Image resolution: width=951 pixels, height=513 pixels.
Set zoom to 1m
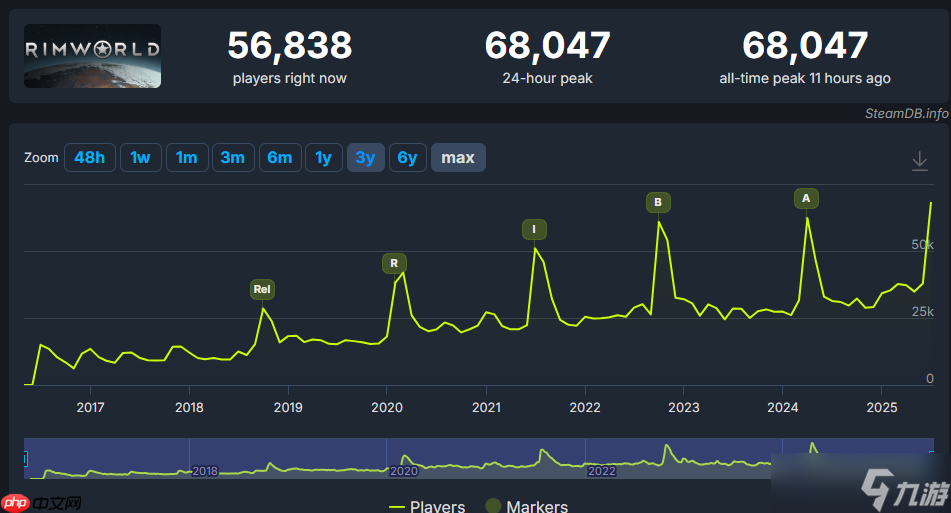point(187,158)
